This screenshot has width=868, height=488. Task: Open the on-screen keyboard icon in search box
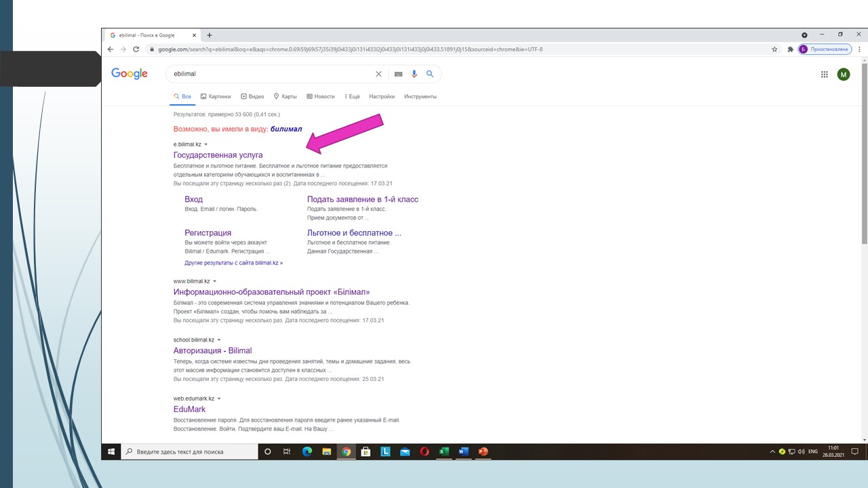tap(398, 74)
